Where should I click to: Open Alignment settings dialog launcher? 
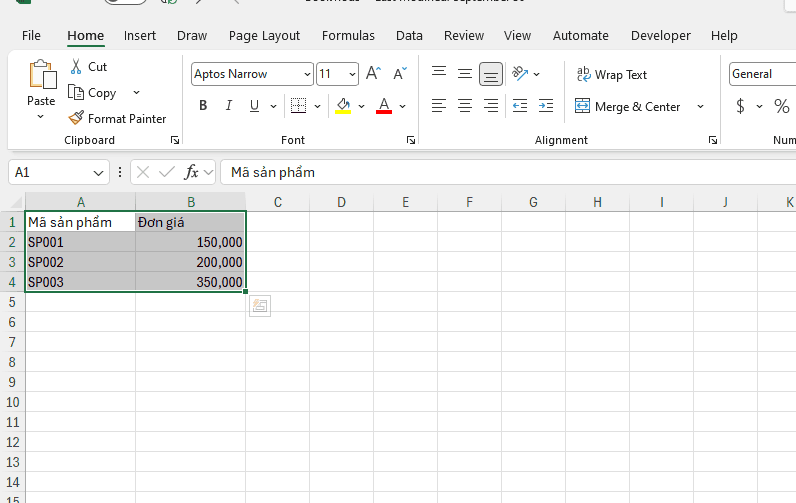(713, 140)
